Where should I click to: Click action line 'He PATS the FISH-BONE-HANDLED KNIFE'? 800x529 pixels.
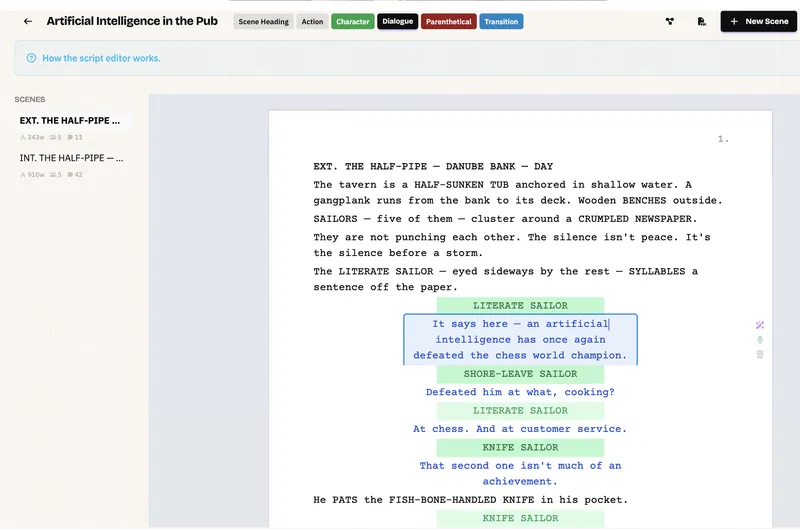470,500
